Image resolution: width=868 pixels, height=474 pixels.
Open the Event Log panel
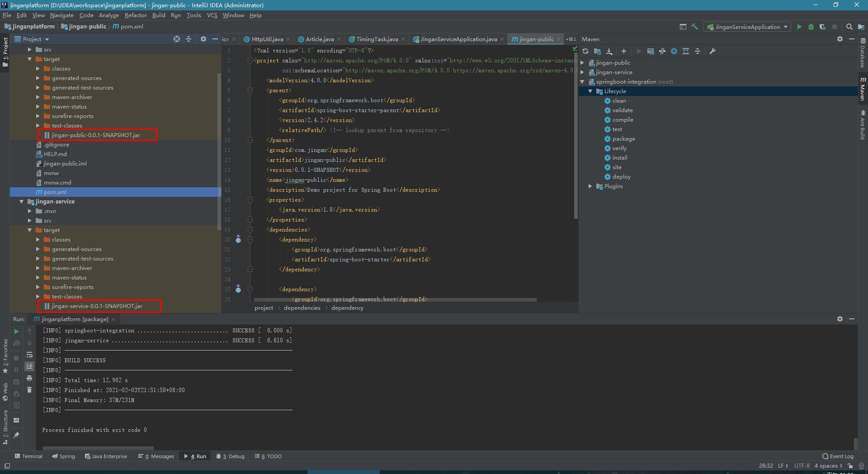click(x=838, y=456)
